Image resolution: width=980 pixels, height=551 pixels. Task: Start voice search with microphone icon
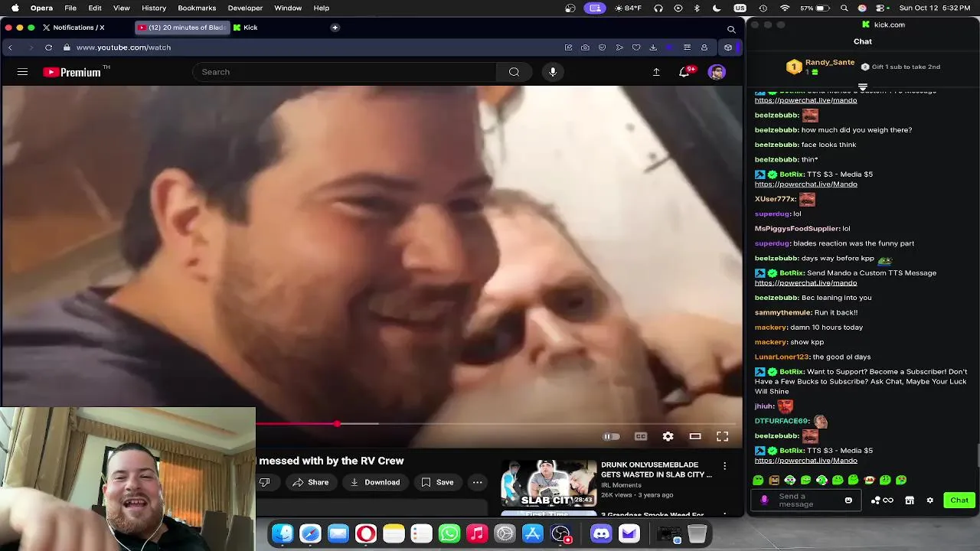[x=553, y=72]
